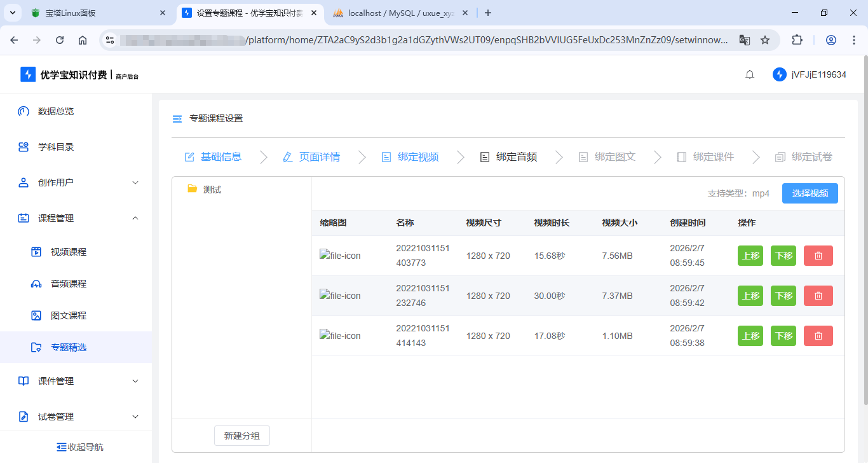Select the 测试 folder in group tree
The width and height of the screenshot is (868, 463).
coord(212,190)
